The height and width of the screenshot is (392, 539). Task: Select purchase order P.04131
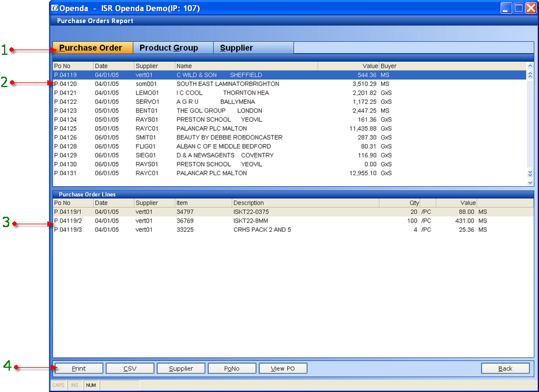(289, 174)
